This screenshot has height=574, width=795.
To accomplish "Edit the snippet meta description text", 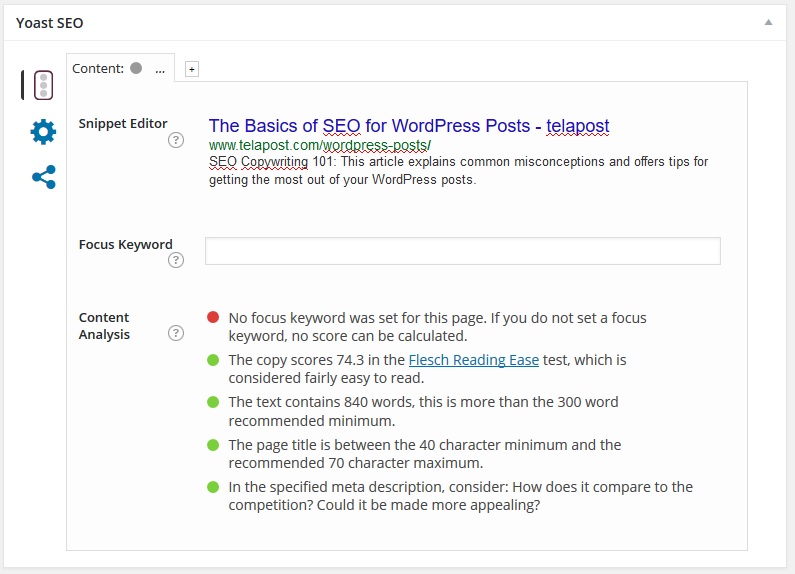I will 458,170.
